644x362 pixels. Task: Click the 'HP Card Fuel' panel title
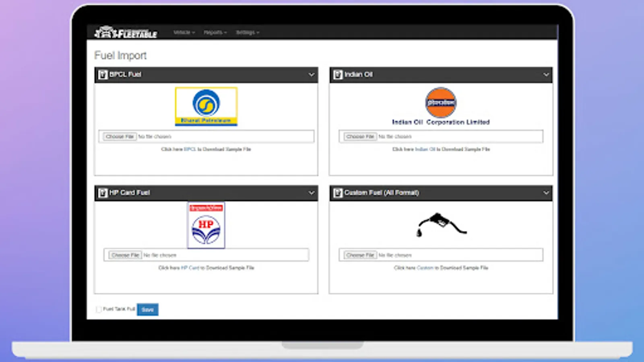tap(130, 193)
